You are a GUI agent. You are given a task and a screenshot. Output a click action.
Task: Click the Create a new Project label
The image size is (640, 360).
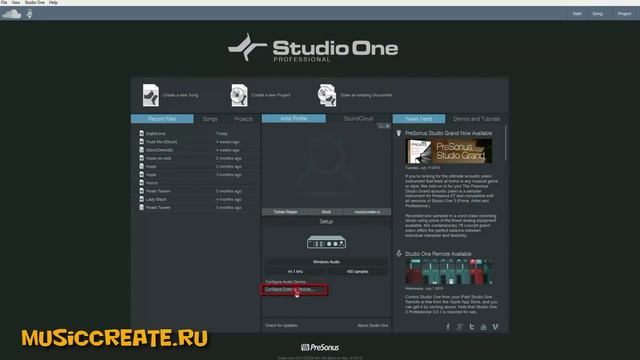point(271,95)
